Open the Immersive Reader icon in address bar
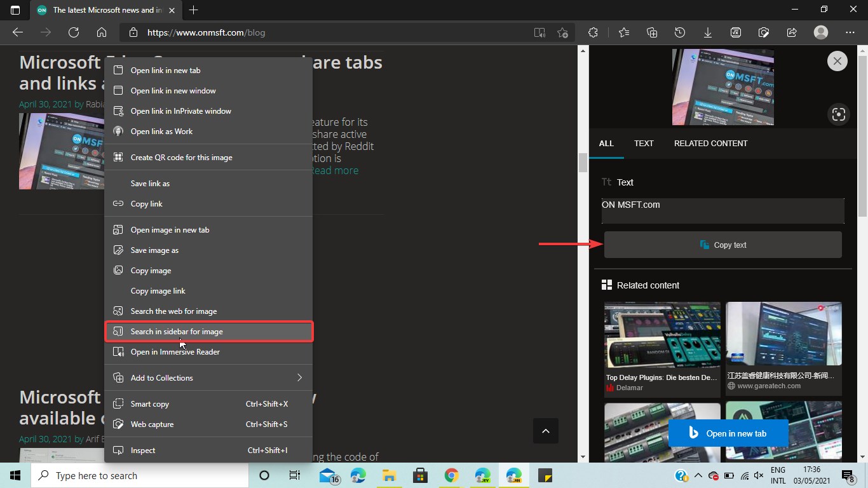Image resolution: width=868 pixels, height=488 pixels. point(539,32)
